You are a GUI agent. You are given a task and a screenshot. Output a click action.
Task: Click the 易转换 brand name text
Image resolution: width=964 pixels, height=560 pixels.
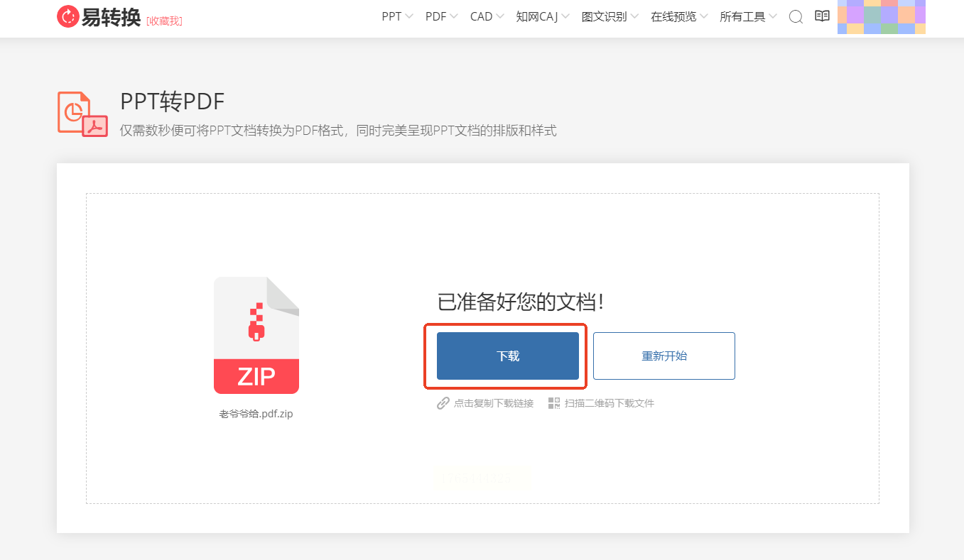(x=111, y=17)
